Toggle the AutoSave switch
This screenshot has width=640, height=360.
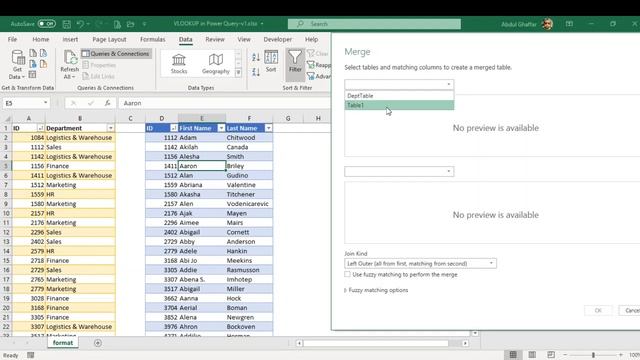coord(47,24)
